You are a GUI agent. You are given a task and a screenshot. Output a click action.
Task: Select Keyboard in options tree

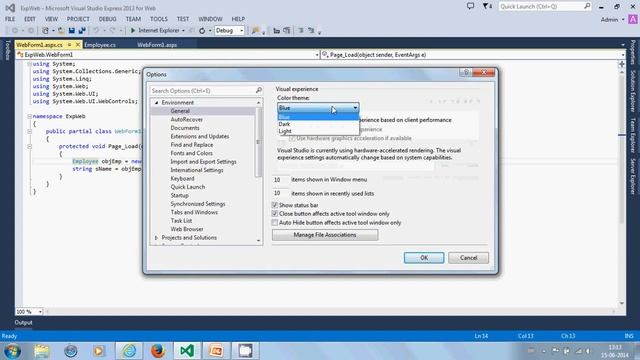[x=182, y=178]
